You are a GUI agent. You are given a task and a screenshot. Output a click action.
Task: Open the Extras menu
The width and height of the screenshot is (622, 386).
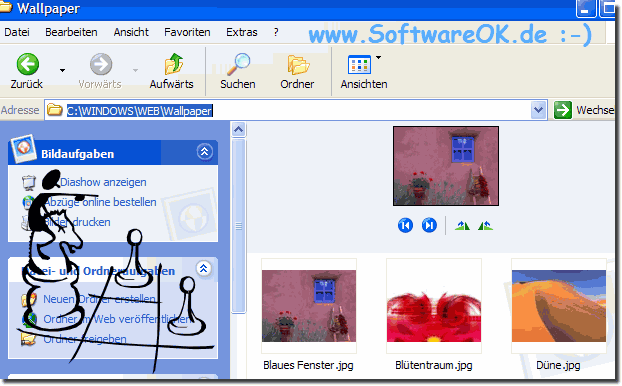(242, 32)
